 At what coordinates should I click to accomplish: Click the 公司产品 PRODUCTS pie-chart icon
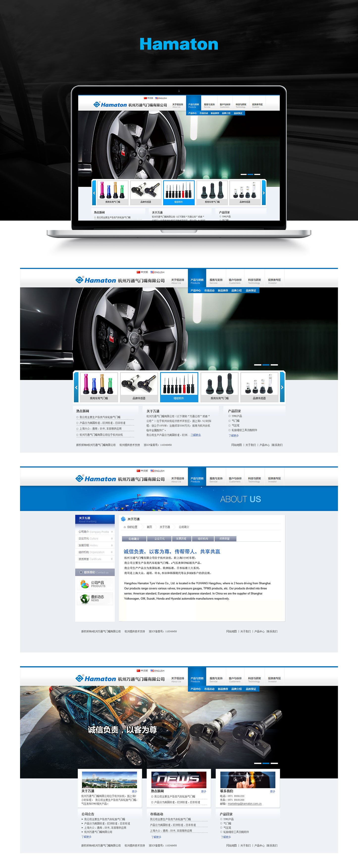click(x=84, y=584)
